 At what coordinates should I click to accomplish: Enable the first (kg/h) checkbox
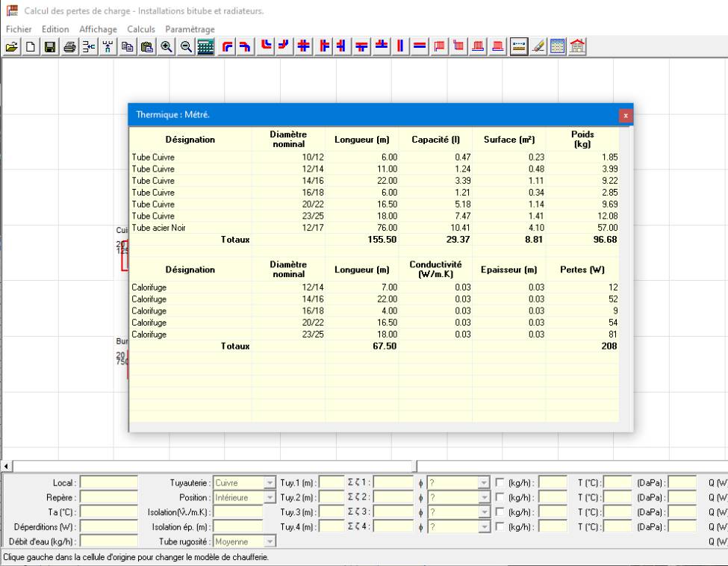point(499,482)
